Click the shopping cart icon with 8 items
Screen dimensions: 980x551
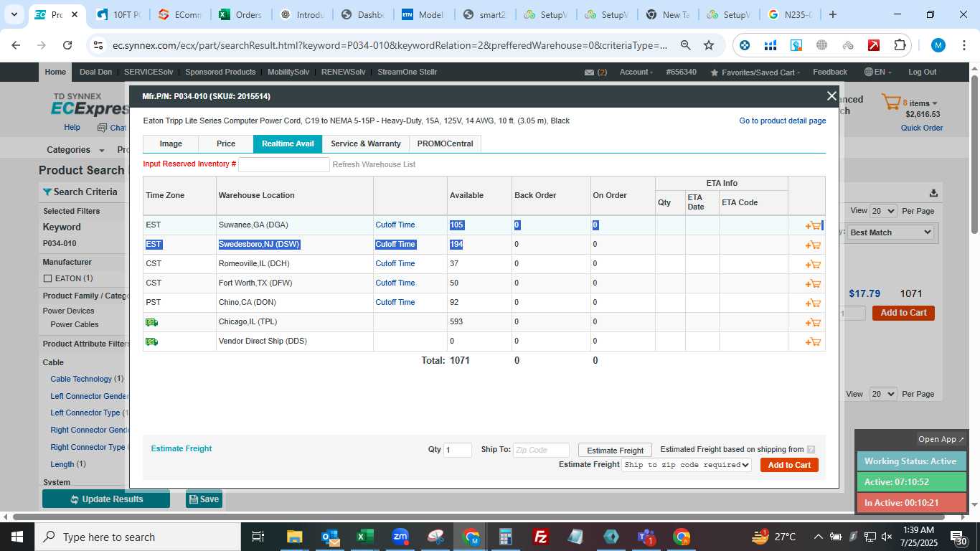click(890, 103)
